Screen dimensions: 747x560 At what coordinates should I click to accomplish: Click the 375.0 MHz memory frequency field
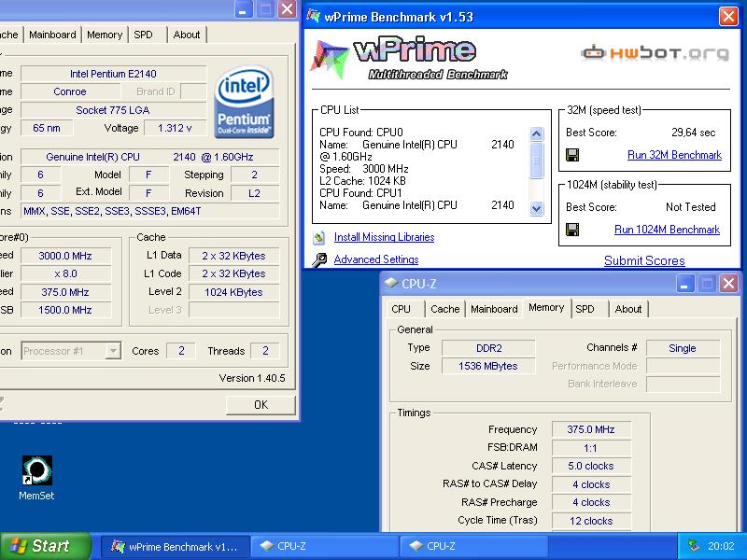click(x=591, y=429)
